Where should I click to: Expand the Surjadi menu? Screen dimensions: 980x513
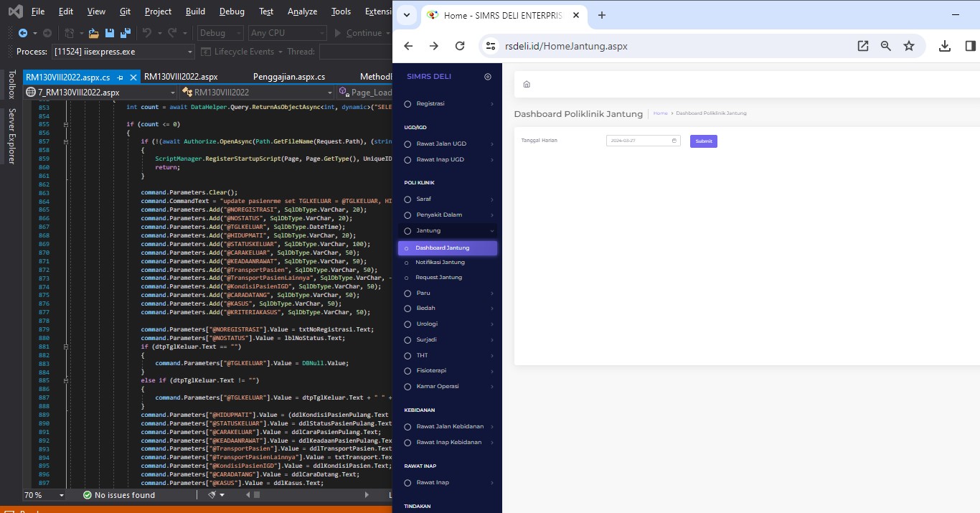click(448, 340)
